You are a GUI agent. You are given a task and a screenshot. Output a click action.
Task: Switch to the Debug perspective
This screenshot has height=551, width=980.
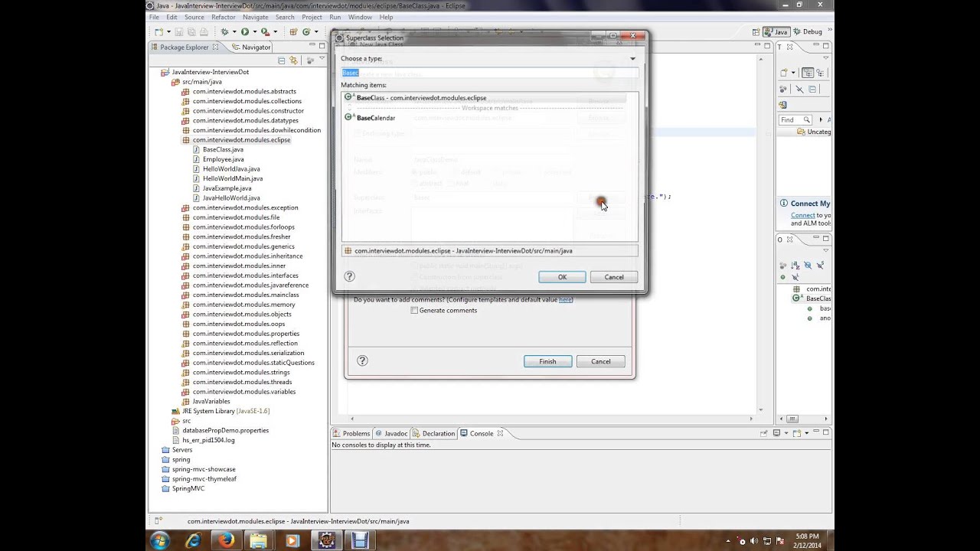click(807, 32)
